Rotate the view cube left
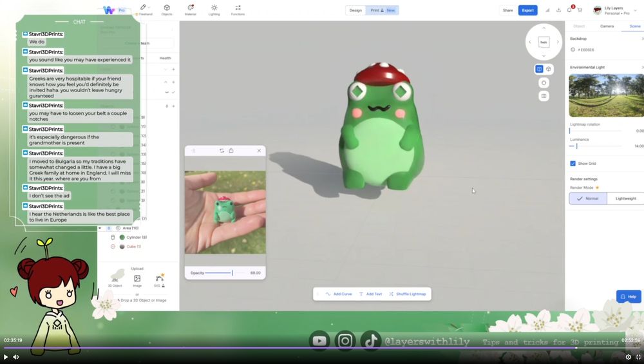 click(x=530, y=42)
